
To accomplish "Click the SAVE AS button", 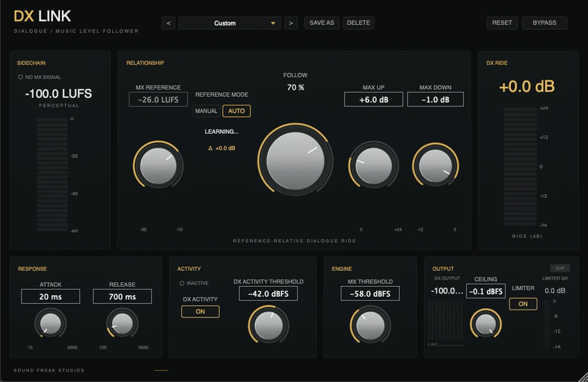I will 321,23.
